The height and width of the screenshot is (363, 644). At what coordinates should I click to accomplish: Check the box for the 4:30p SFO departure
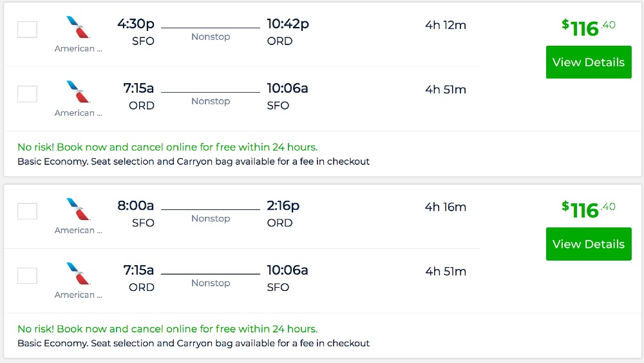[27, 30]
